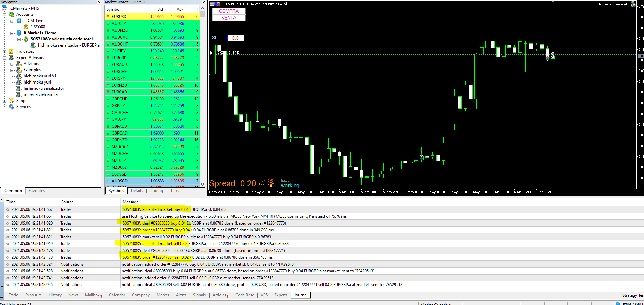Click the ICMarkets-Demo server icon
Viewport: 644px width, 305px height.
tap(19, 33)
